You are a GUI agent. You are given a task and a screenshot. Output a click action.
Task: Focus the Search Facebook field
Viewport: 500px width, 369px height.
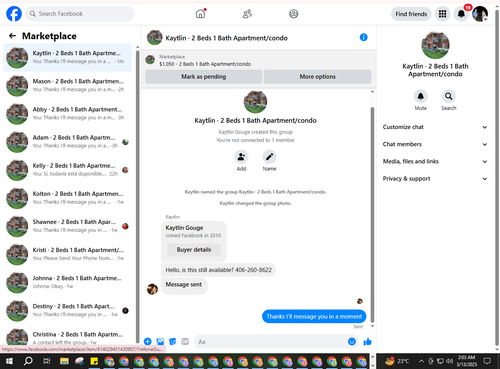pyautogui.click(x=80, y=14)
